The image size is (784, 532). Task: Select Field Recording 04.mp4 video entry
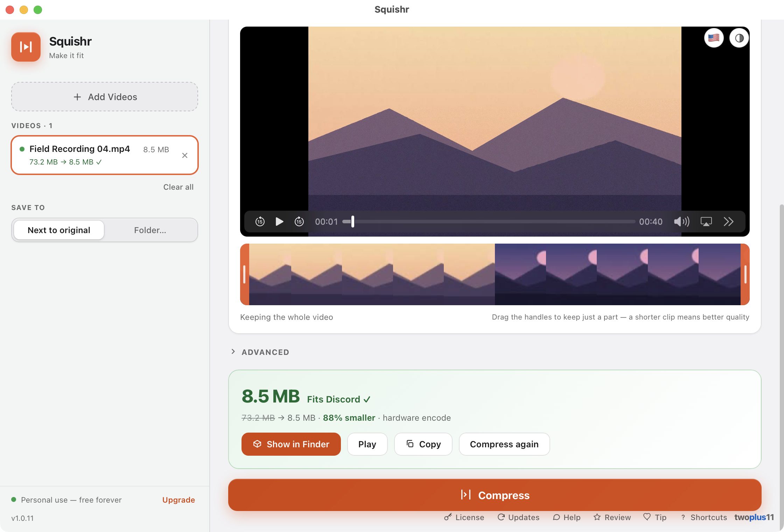coord(105,155)
